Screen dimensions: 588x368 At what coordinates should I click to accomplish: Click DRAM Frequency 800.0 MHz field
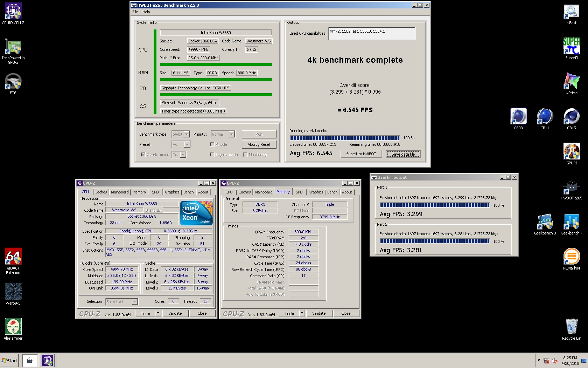303,232
